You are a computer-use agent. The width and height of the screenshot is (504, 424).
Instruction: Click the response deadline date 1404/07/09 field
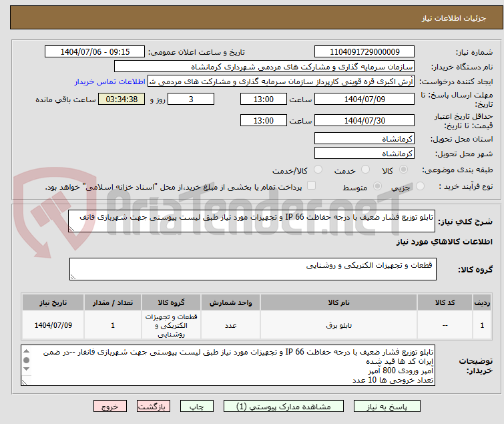(x=364, y=99)
